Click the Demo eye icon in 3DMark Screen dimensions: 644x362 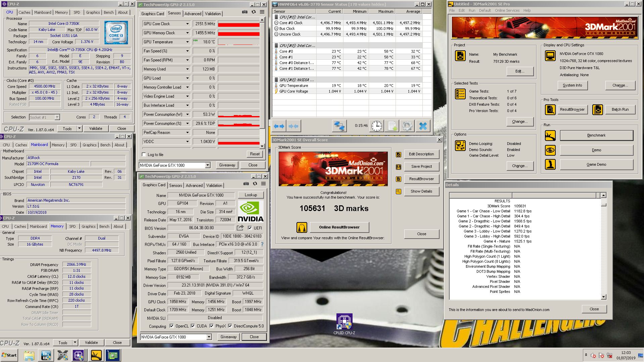pos(550,150)
